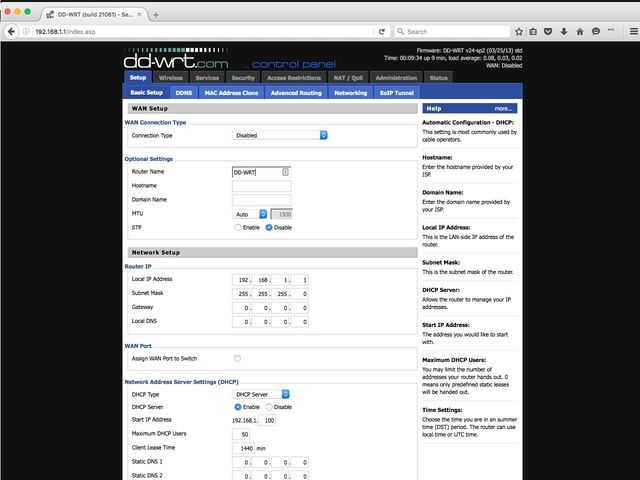640x480 pixels.
Task: Open the Services tab
Action: click(x=207, y=78)
